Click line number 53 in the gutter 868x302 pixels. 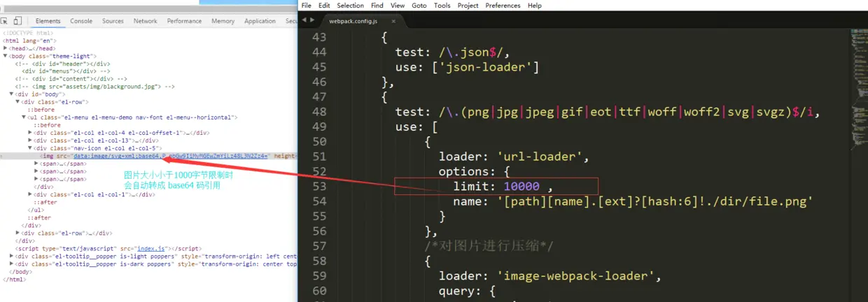click(318, 186)
